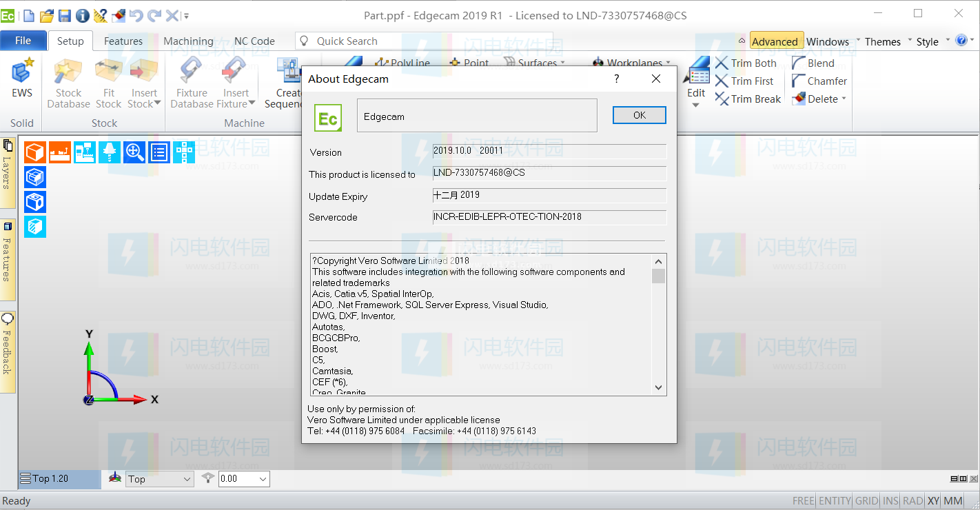This screenshot has height=510, width=980.
Task: Open the Themes dropdown menu
Action: click(x=888, y=41)
